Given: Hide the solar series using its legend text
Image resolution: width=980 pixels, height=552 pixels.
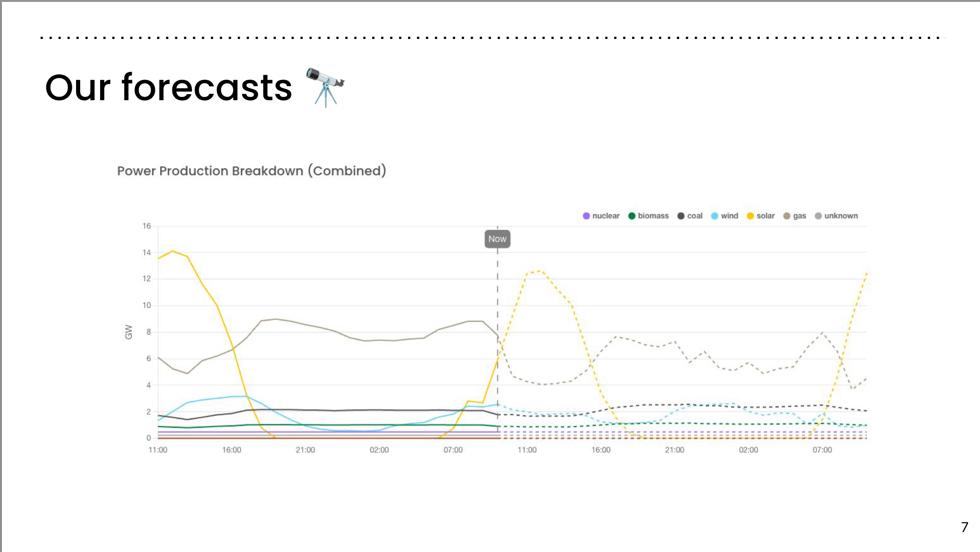Looking at the screenshot, I should [765, 216].
